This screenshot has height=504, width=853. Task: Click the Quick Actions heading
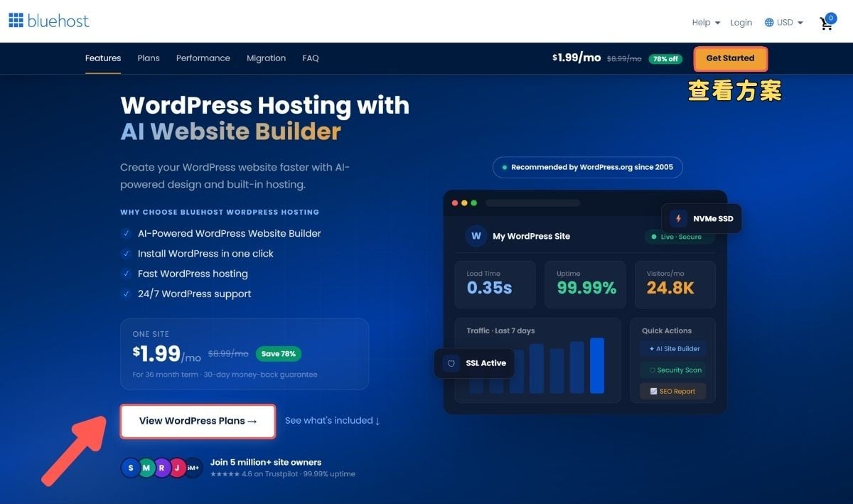[x=667, y=331]
